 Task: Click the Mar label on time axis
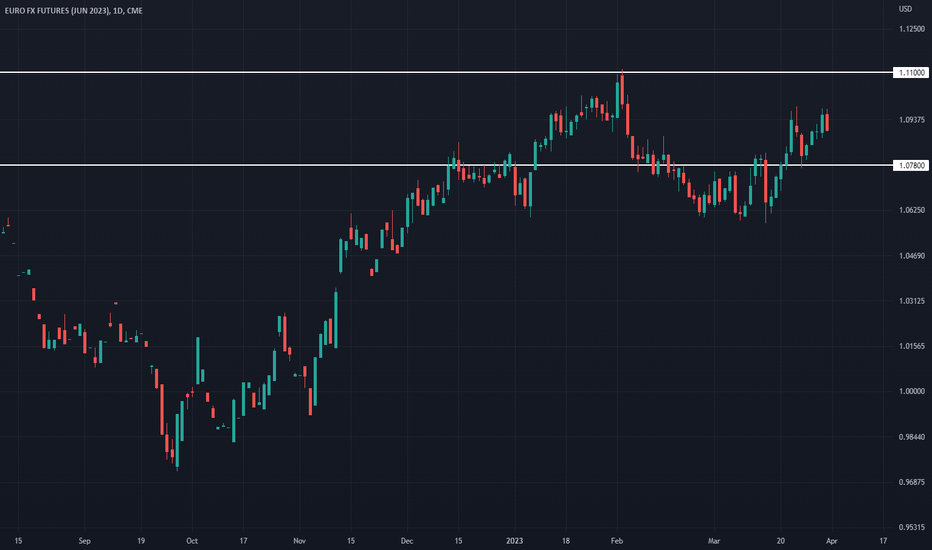point(714,541)
